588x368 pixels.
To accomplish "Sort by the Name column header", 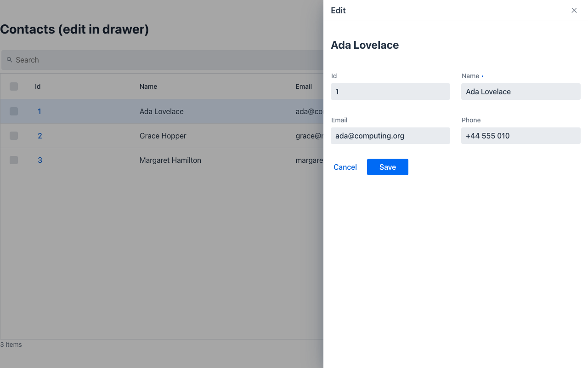I will pos(148,86).
